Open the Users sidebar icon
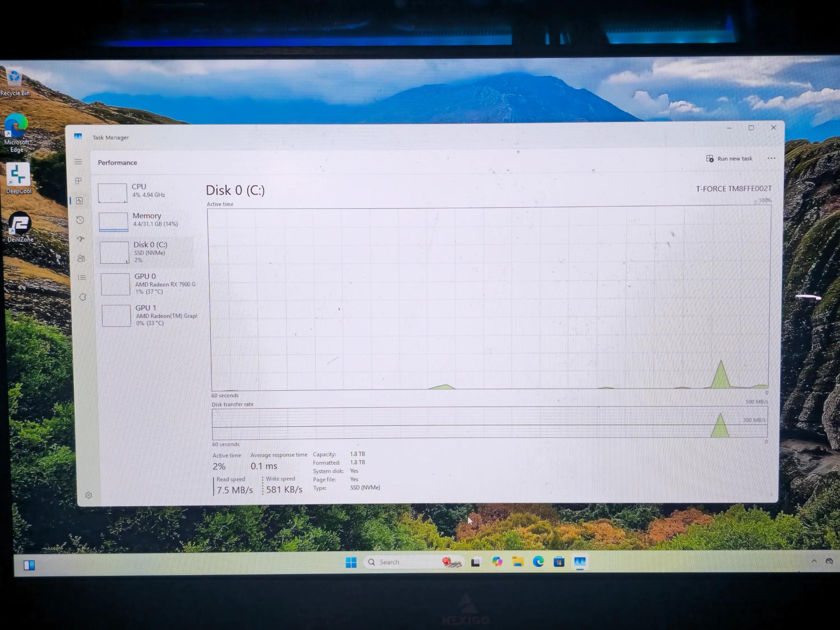Screen dimensions: 840x630 (81, 258)
